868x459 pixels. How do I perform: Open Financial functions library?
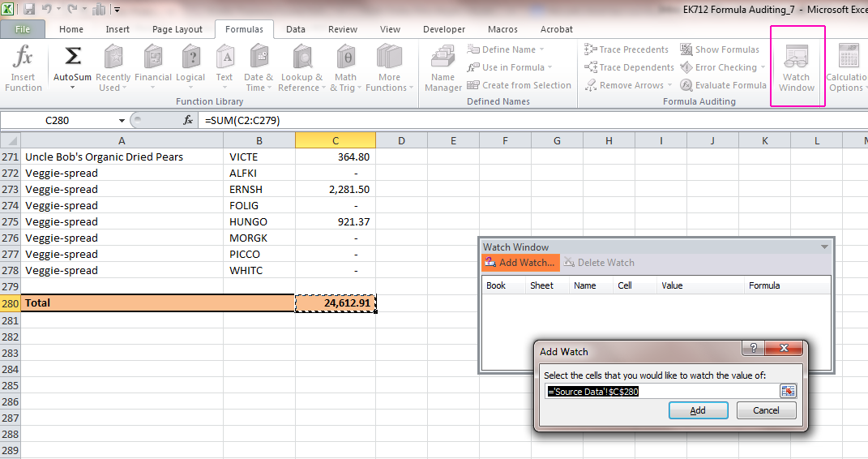tap(153, 68)
